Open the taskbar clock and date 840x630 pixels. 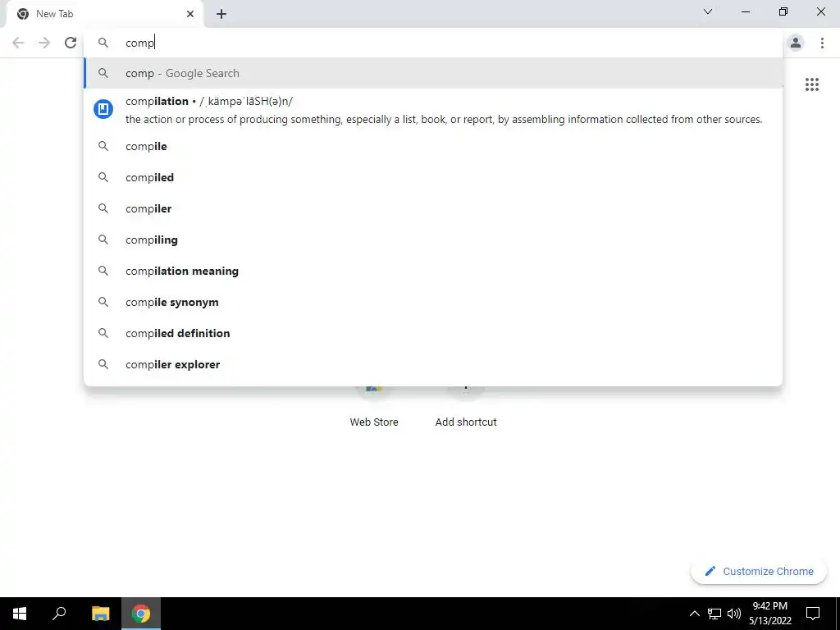coord(769,614)
